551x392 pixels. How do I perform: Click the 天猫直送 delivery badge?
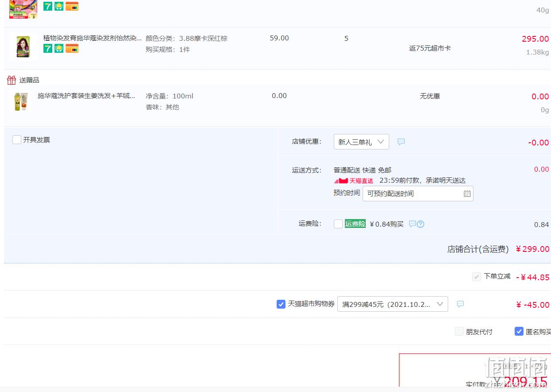pyautogui.click(x=354, y=181)
